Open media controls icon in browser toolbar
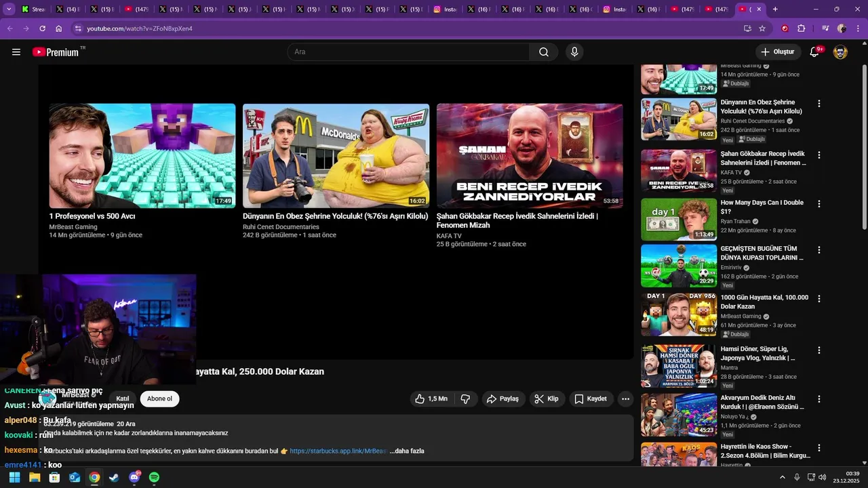Screen dimensions: 868x488 point(825,28)
